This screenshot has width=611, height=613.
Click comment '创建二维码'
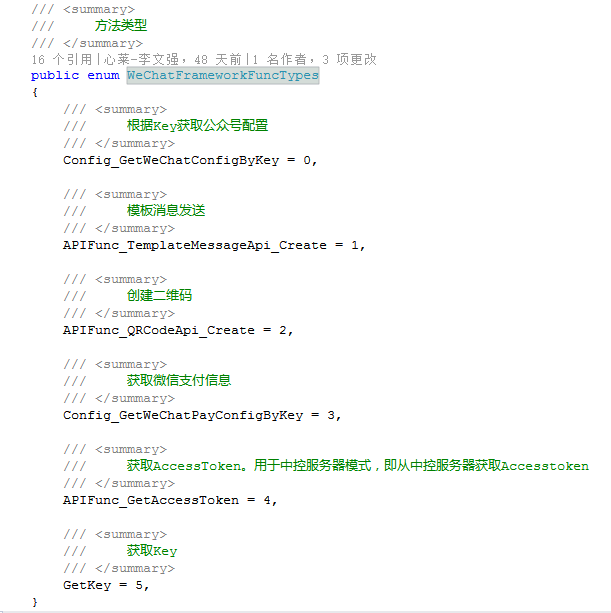pos(159,296)
